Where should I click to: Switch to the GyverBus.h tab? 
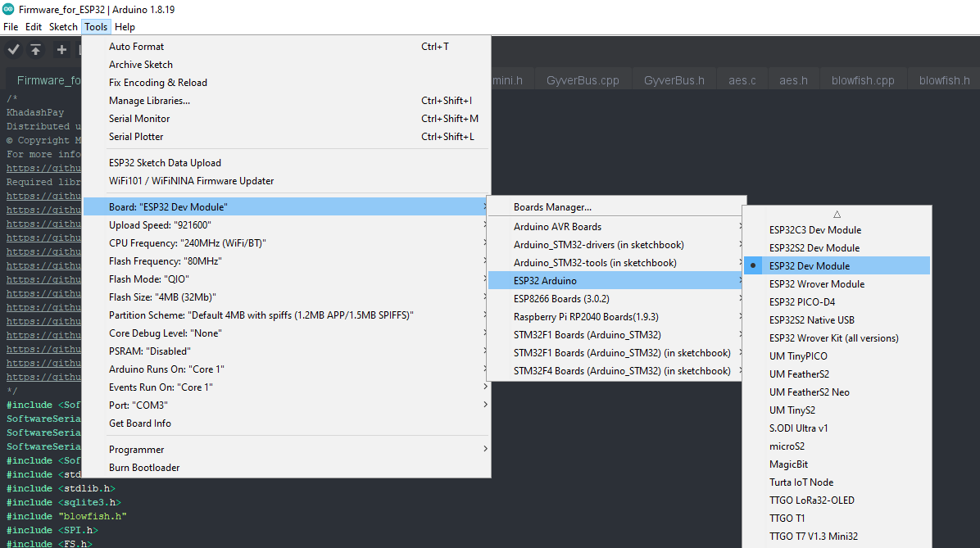(674, 80)
